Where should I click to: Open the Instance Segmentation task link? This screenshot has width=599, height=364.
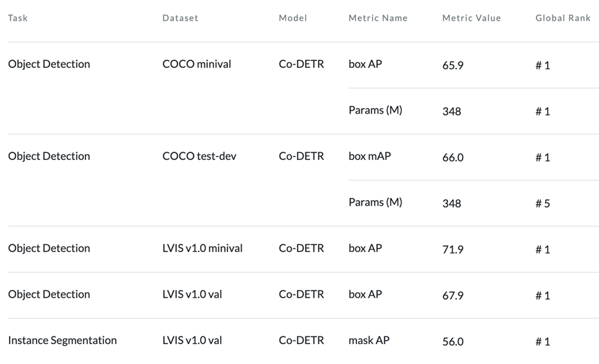(62, 340)
